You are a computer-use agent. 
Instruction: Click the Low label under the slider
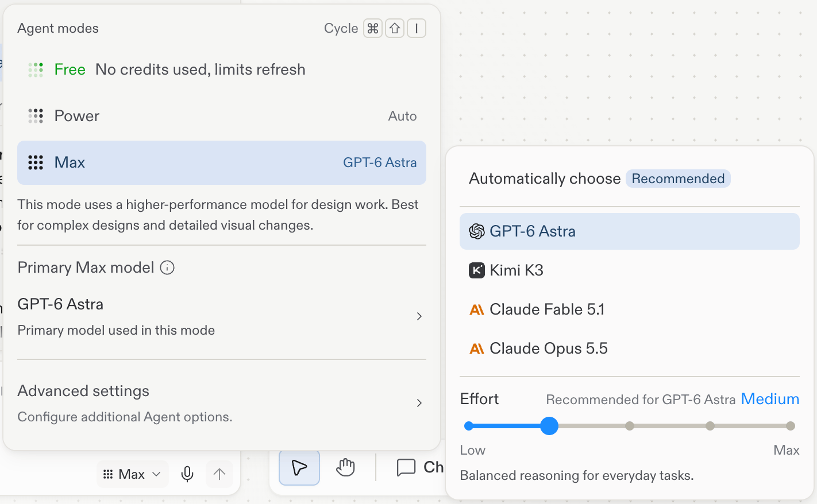[x=473, y=450]
